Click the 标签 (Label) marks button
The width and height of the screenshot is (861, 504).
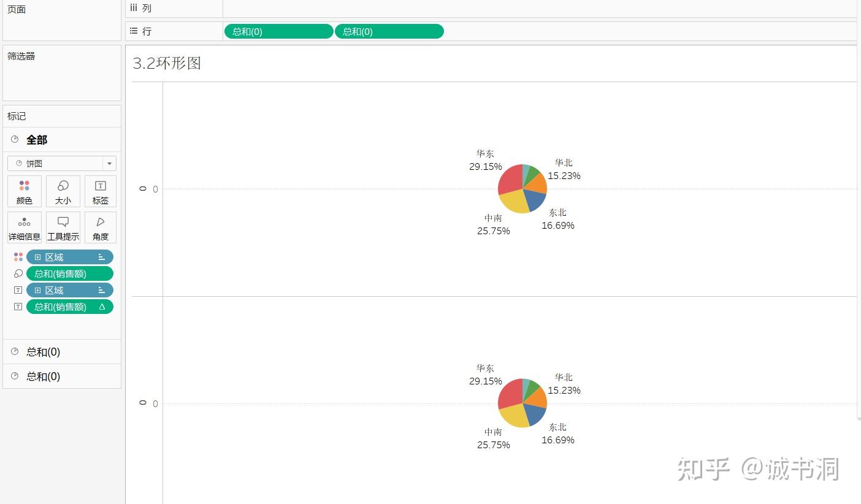(x=100, y=191)
